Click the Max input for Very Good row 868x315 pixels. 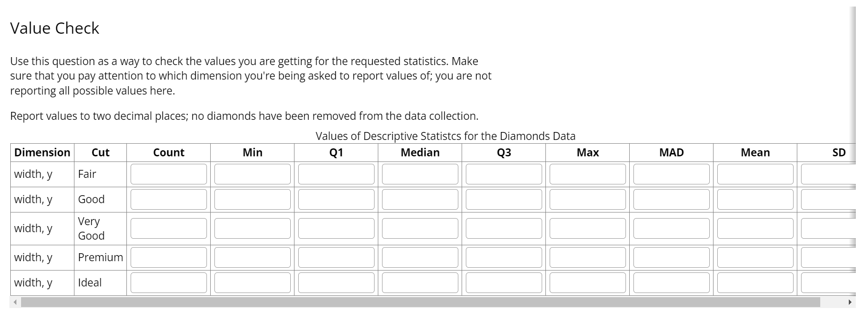point(588,228)
